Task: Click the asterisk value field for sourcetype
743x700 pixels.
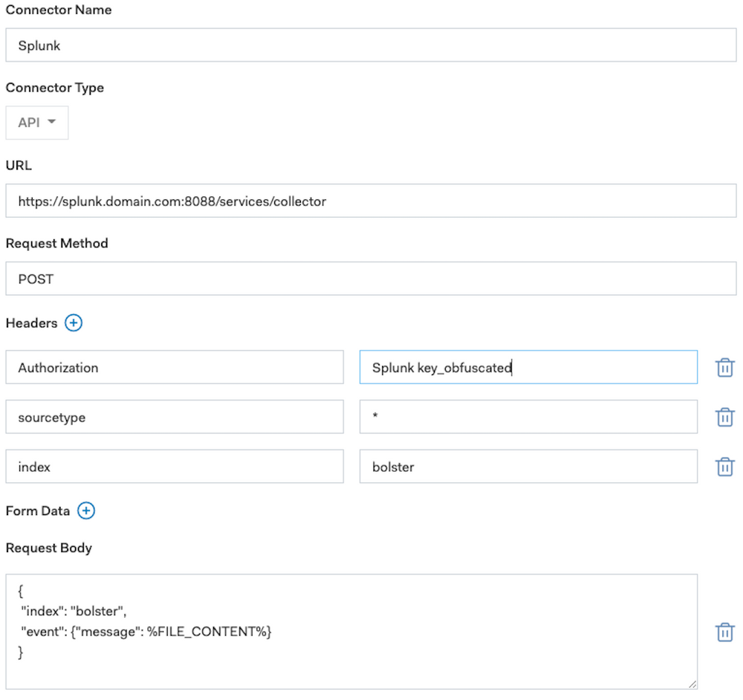Action: click(x=528, y=417)
